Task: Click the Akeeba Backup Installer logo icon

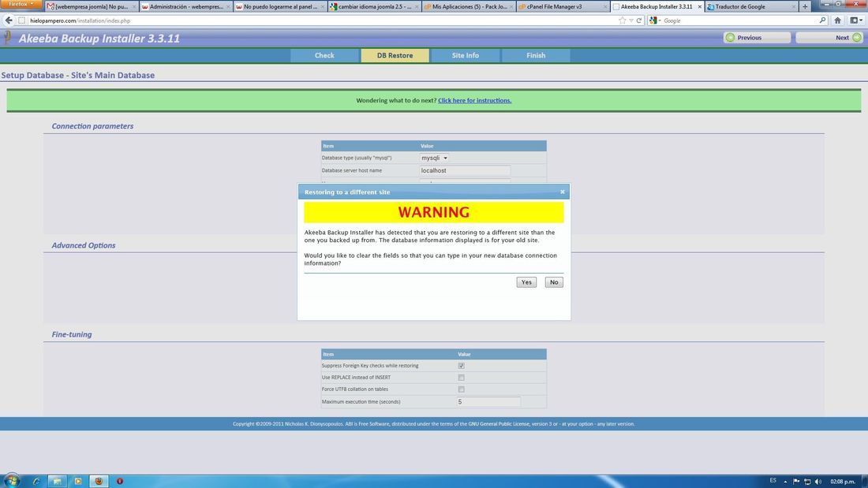Action: point(8,38)
